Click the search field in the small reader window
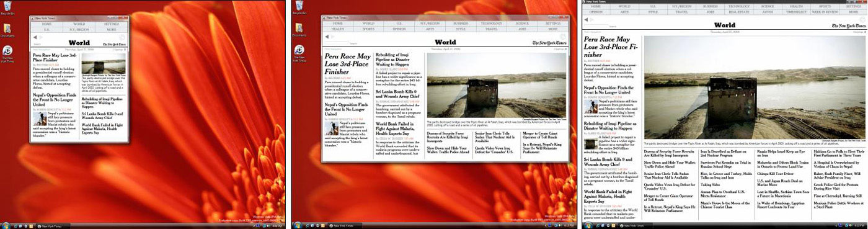The height and width of the screenshot is (229, 868). 37,44
